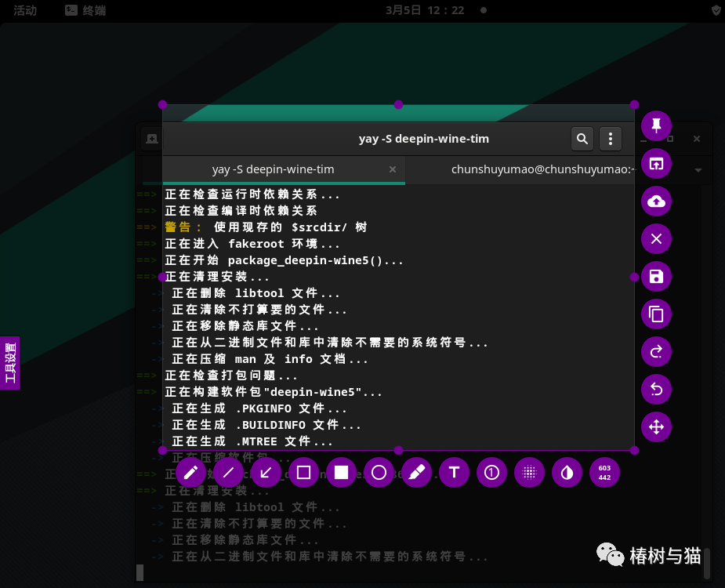Open capture in external application
This screenshot has height=588, width=725.
point(656,164)
